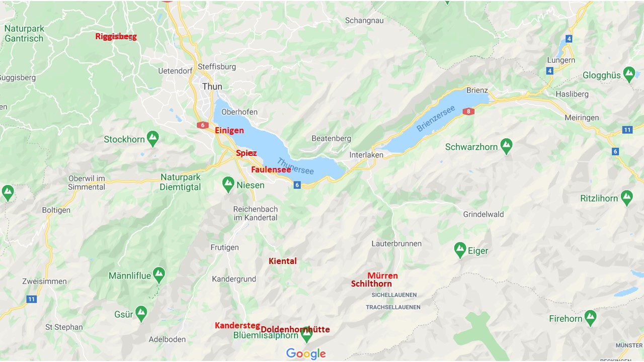Screen dimensions: 644x362
Task: Open the Google logo link
Action: tap(306, 354)
